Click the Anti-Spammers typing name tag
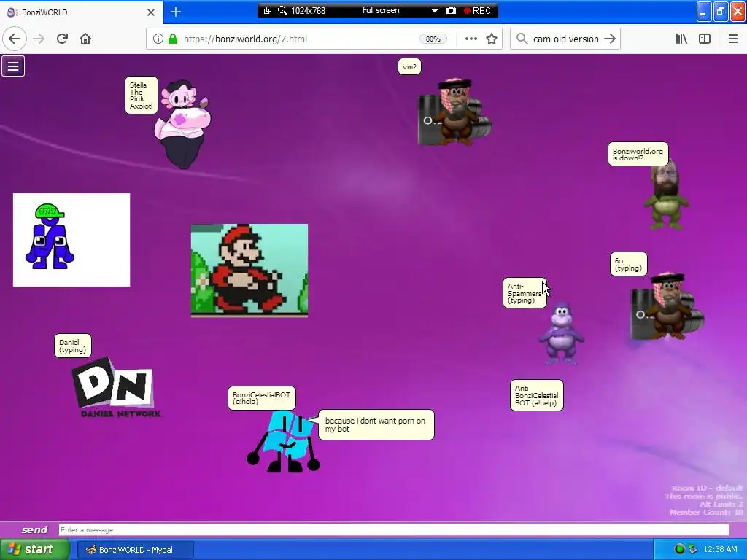The height and width of the screenshot is (560, 747). (x=525, y=293)
